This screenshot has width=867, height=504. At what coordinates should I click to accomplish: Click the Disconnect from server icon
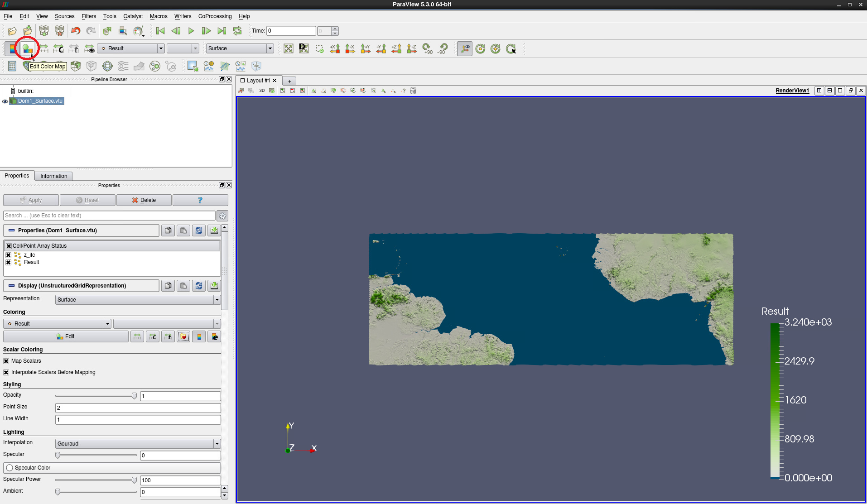tap(59, 31)
